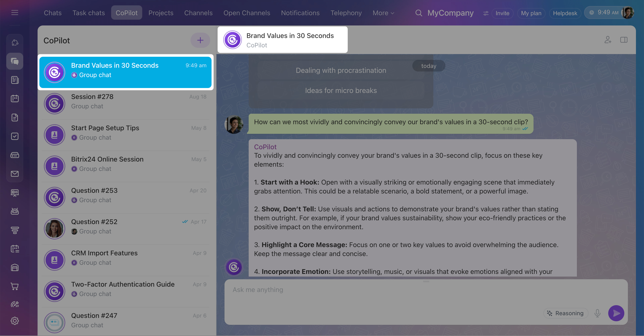Click the chat header titled Brand Values

tap(282, 40)
